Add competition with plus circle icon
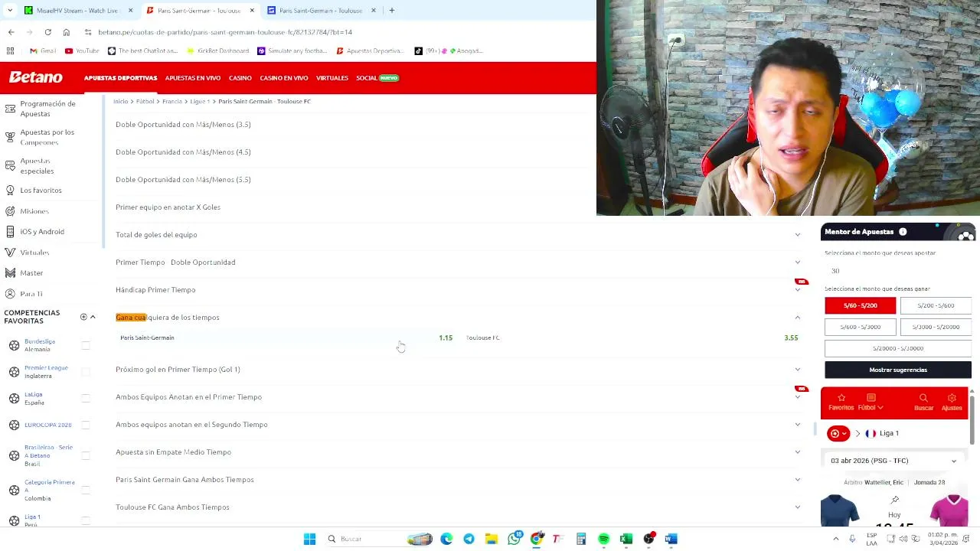The height and width of the screenshot is (551, 980). pyautogui.click(x=83, y=317)
